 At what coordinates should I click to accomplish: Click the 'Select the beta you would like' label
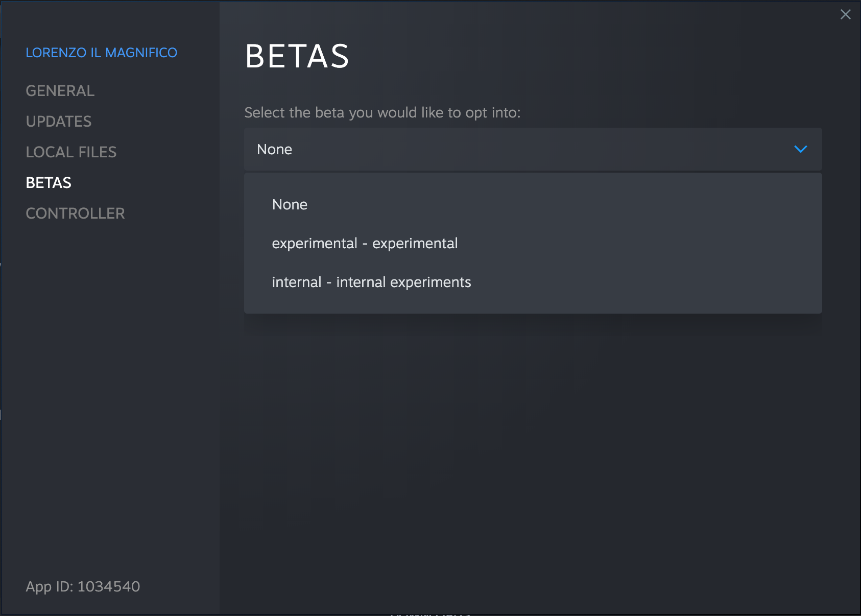[x=382, y=112]
